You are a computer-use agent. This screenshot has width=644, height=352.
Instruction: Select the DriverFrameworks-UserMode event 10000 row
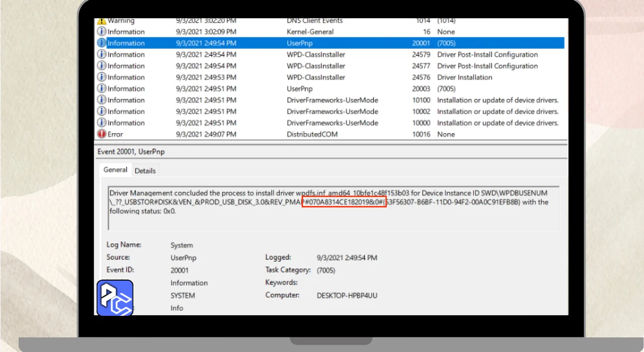tap(332, 123)
